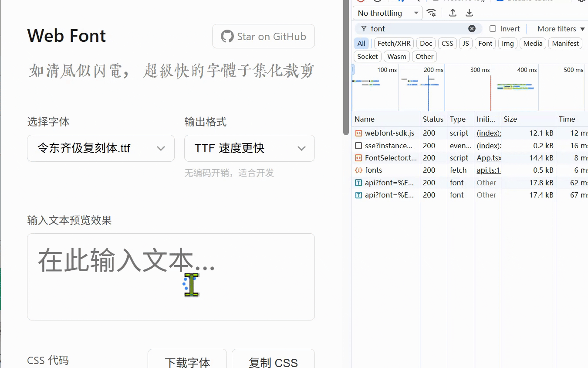Click the export HAR download arrow icon
This screenshot has width=588, height=368.
469,13
